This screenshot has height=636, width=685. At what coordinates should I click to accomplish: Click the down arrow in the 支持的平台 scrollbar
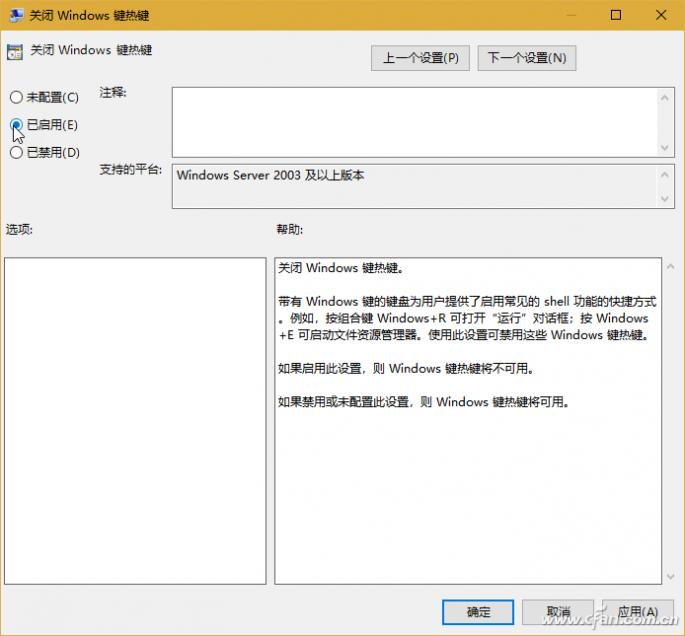(x=665, y=199)
